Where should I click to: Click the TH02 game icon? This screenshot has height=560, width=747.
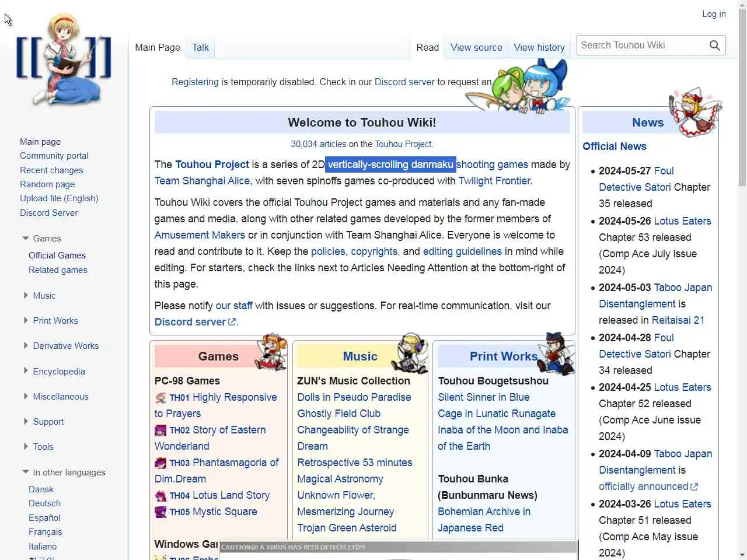click(160, 430)
